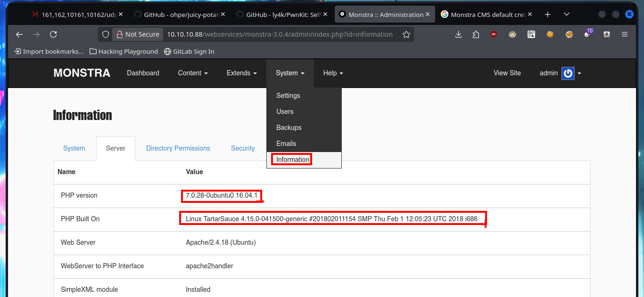Click the SimpleXML module Installed value
644x297 pixels.
pos(198,289)
